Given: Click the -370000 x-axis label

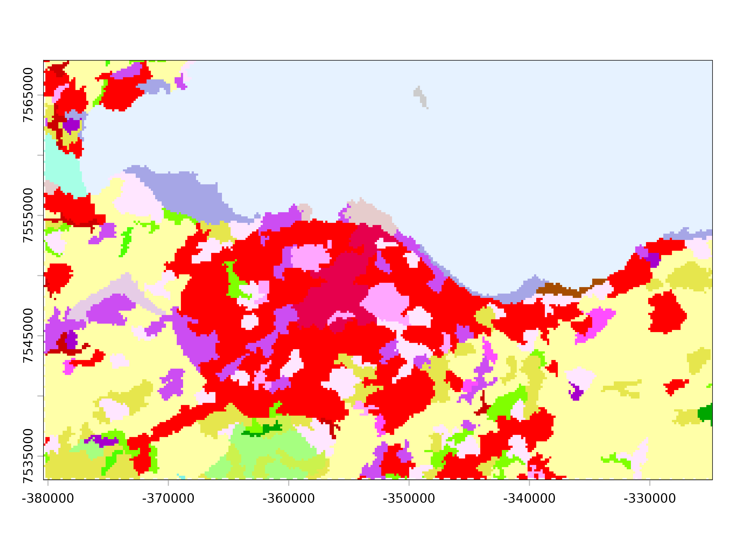Looking at the screenshot, I should 168,498.
